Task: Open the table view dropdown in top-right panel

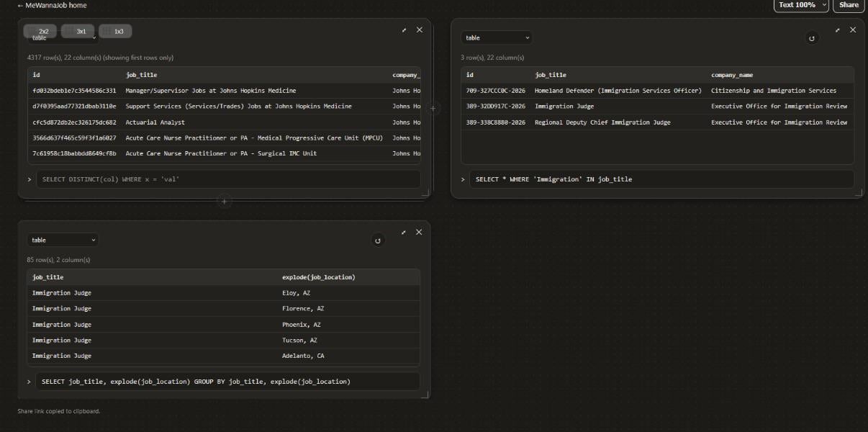Action: pos(497,37)
